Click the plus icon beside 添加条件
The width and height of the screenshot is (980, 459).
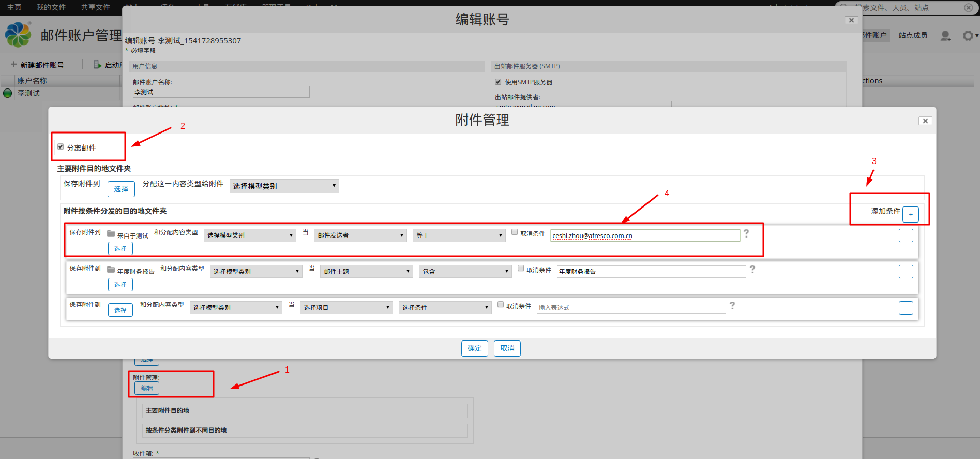point(911,214)
